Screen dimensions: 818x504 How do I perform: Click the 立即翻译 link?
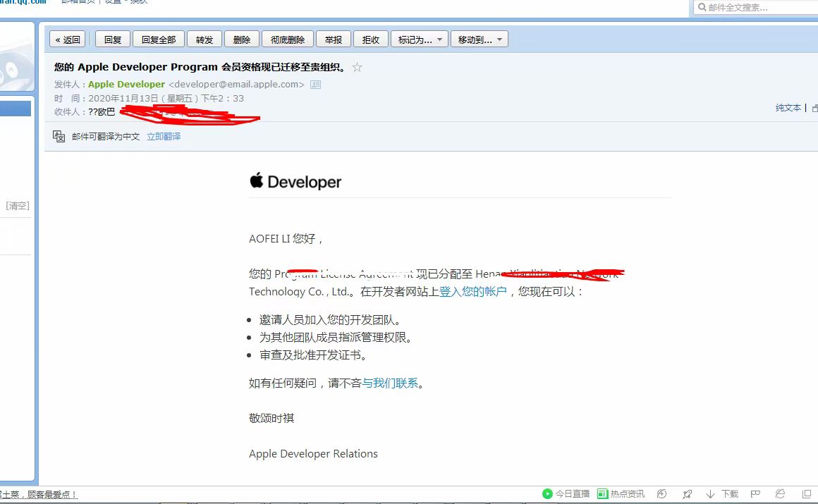pyautogui.click(x=164, y=137)
